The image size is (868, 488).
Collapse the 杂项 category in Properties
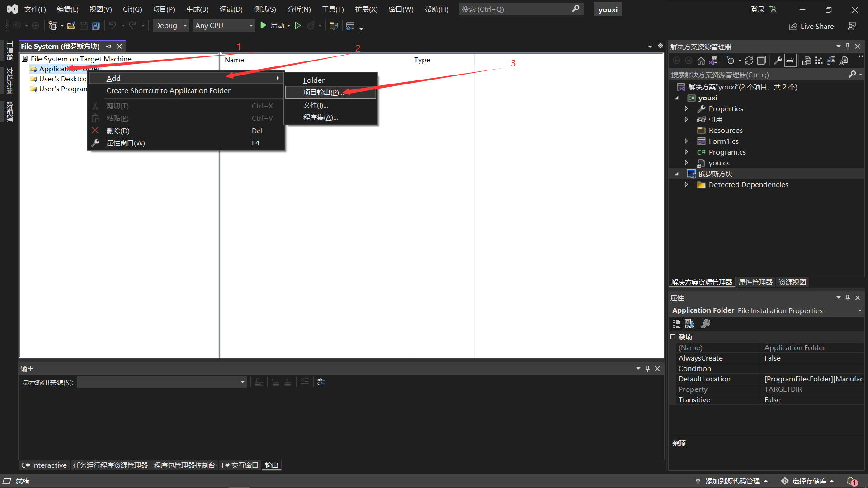[673, 337]
